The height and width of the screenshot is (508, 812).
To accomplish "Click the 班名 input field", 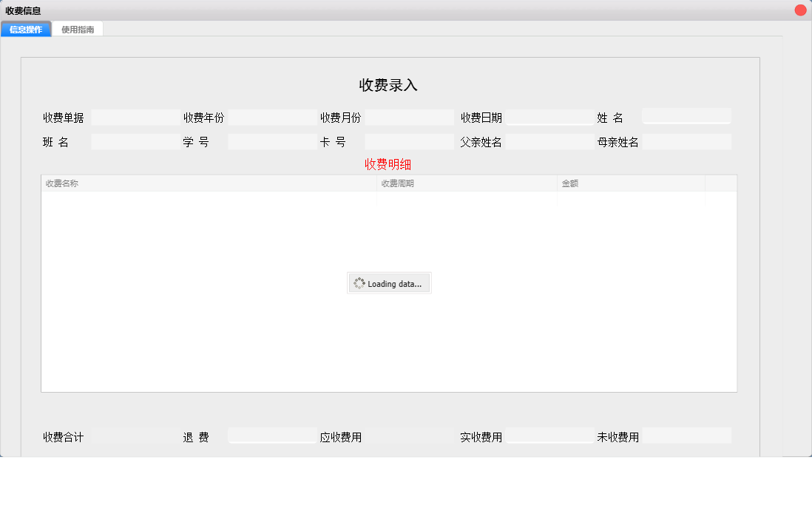I will [134, 141].
